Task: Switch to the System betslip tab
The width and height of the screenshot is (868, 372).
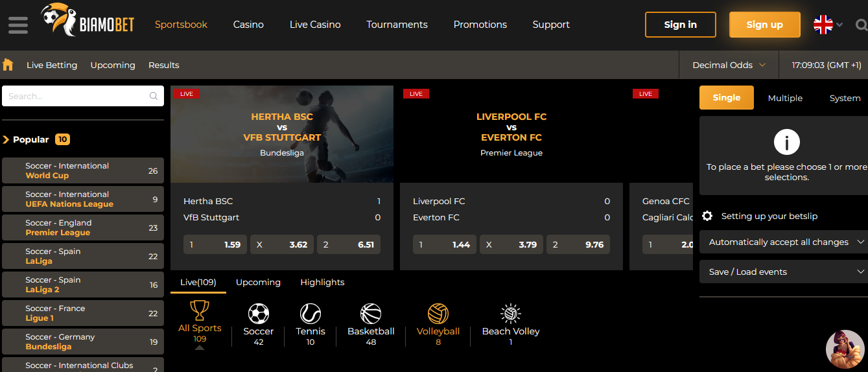Action: pyautogui.click(x=845, y=98)
